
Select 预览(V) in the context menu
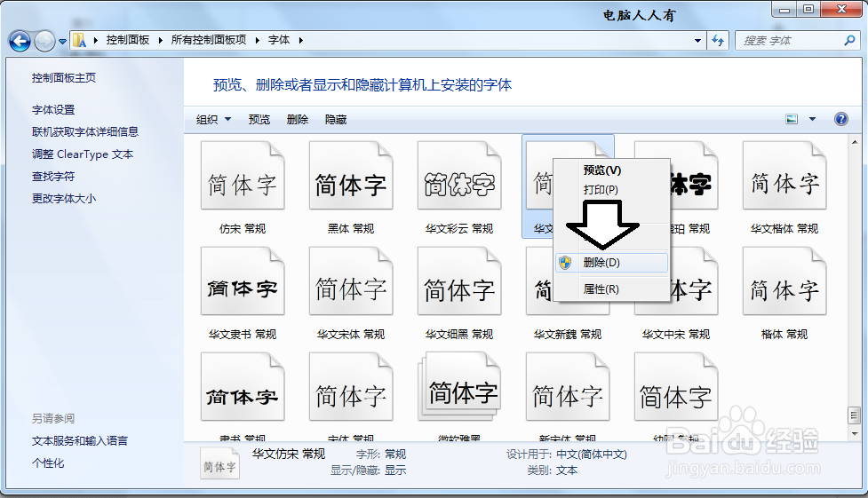pyautogui.click(x=602, y=170)
